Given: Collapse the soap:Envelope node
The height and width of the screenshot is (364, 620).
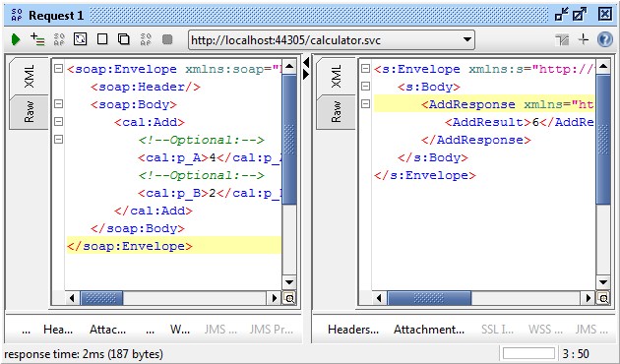Looking at the screenshot, I should tap(58, 69).
